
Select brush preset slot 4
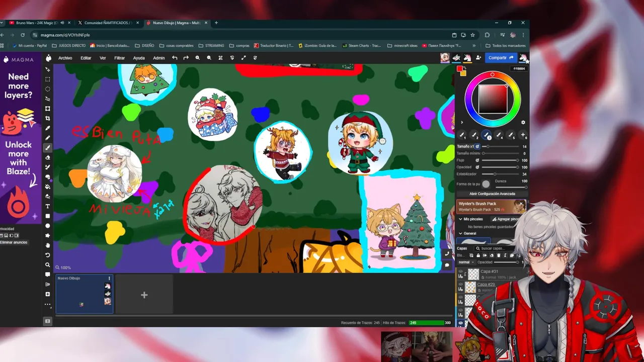point(499,135)
